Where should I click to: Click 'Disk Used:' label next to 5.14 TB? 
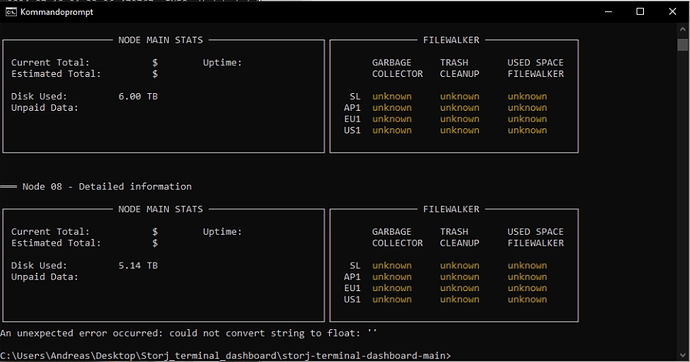[39, 266]
